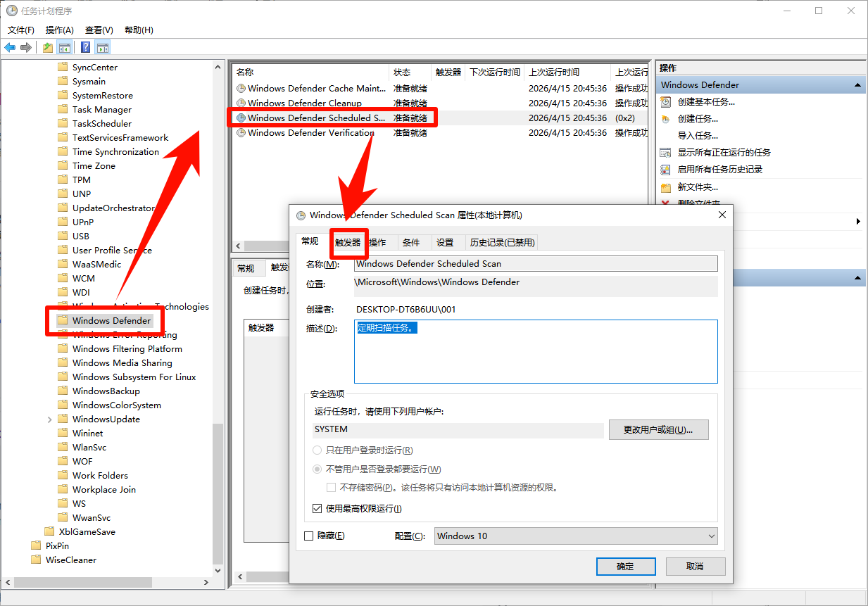868x606 pixels.
Task: Switch to the 触发器 tab
Action: pos(348,241)
